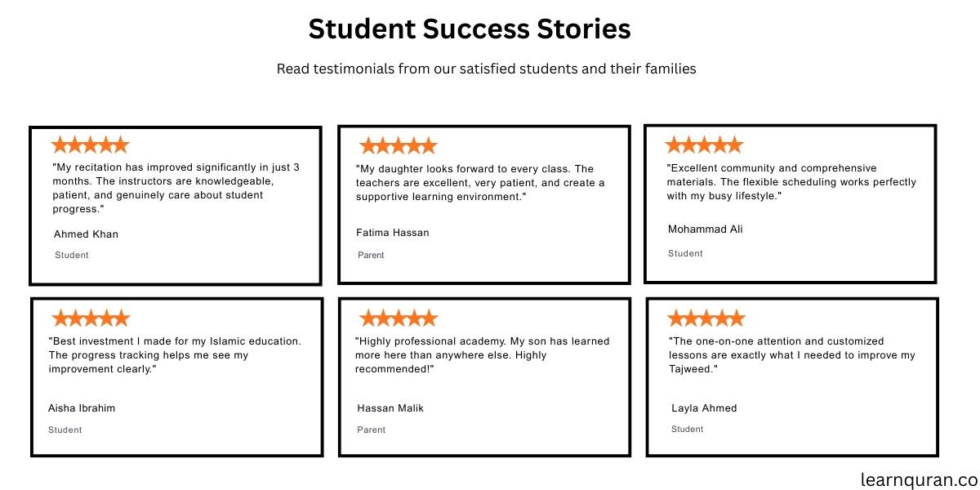This screenshot has height=490, width=980.
Task: Select the Tajweed one-on-one attention quote
Action: [792, 355]
